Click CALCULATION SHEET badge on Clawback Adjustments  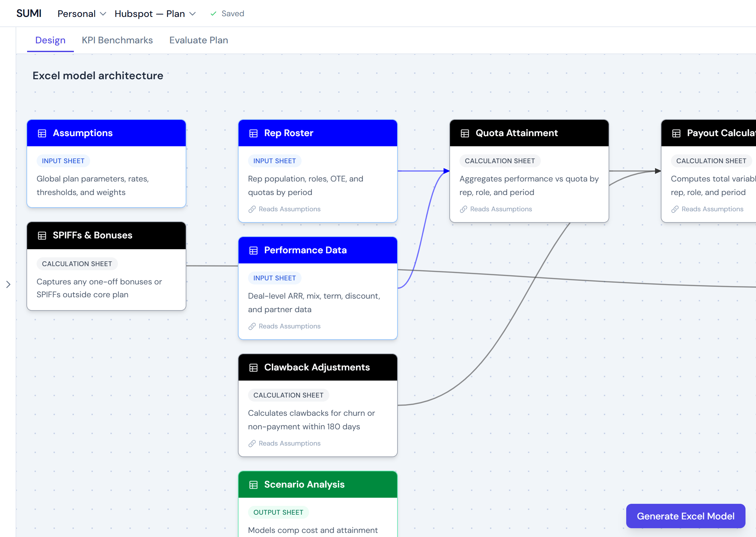point(288,395)
